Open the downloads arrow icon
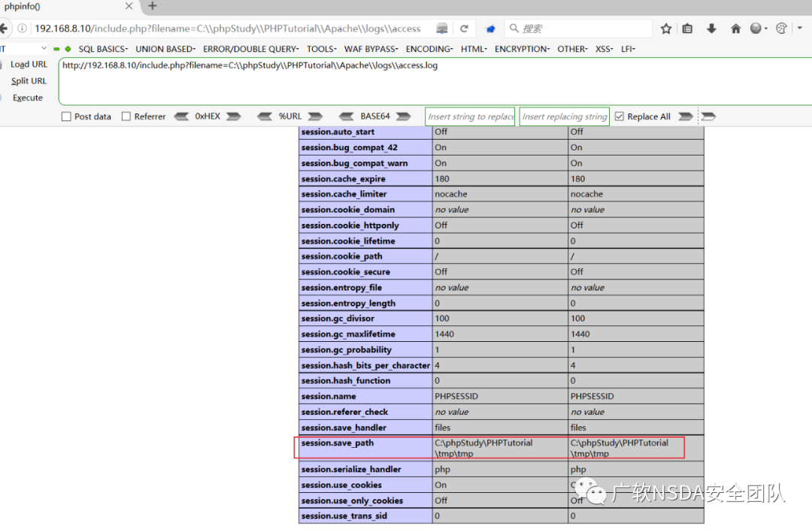 click(x=711, y=29)
